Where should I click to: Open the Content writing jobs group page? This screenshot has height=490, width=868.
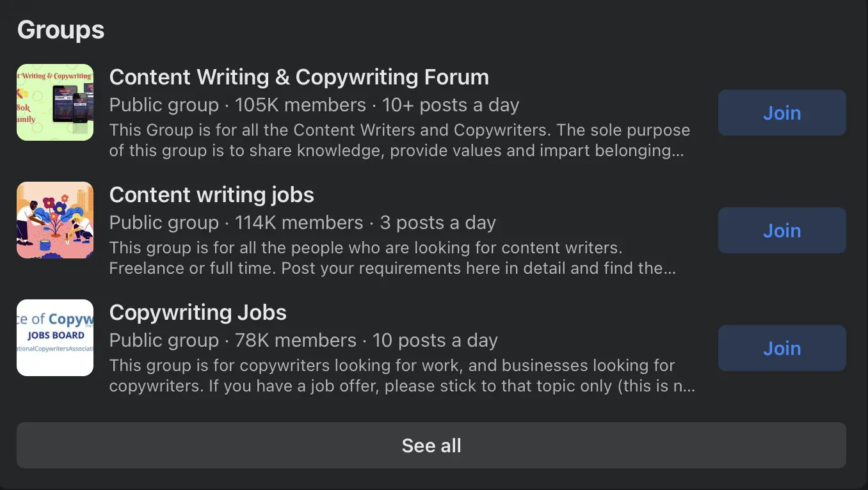coord(212,194)
